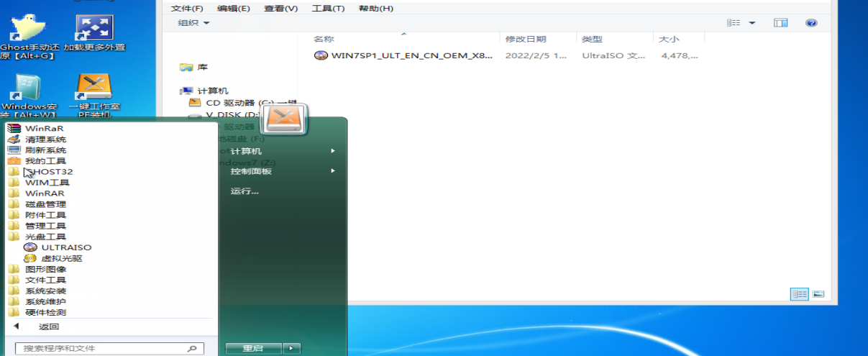Open the Windows安装 desktop shortcut
The width and height of the screenshot is (868, 356).
click(29, 96)
